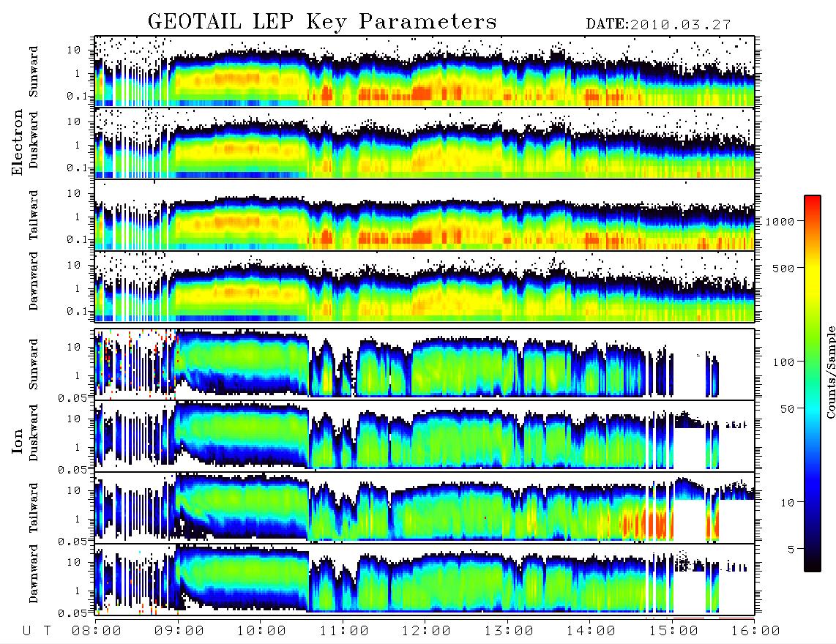Select the Electron "Dawnward" panel label
Viewport: 836px width, 644px height.
point(34,281)
